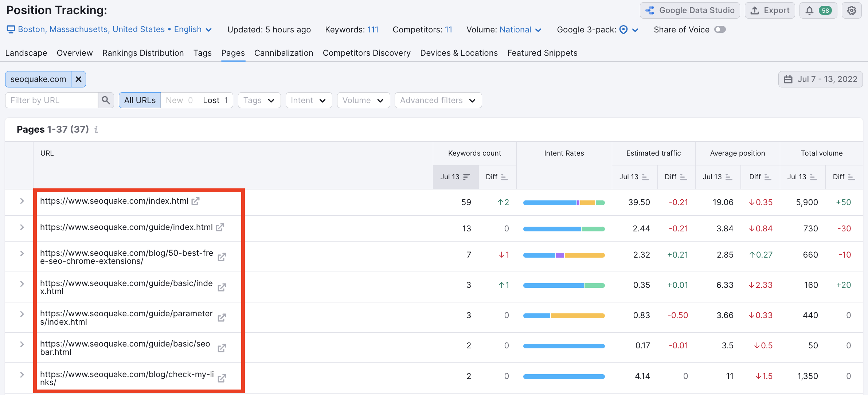This screenshot has height=395, width=868.
Task: Open external link for blog/check-my-links URL
Action: (x=222, y=378)
